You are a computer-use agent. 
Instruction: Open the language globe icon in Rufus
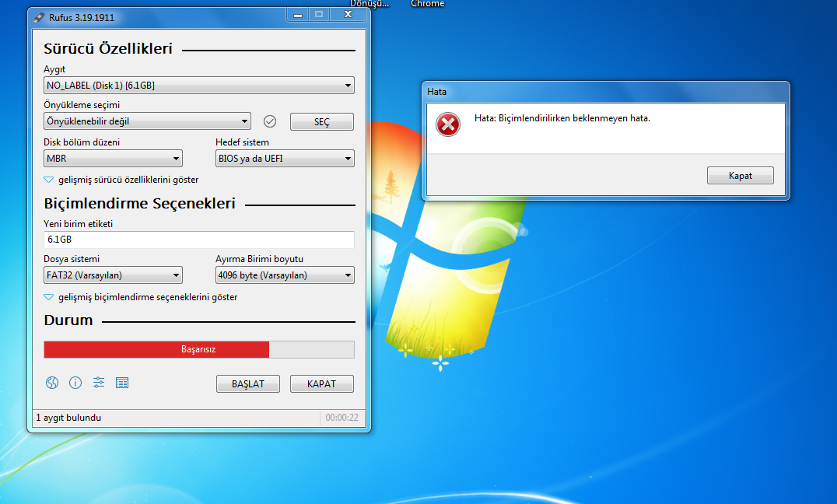(x=52, y=382)
